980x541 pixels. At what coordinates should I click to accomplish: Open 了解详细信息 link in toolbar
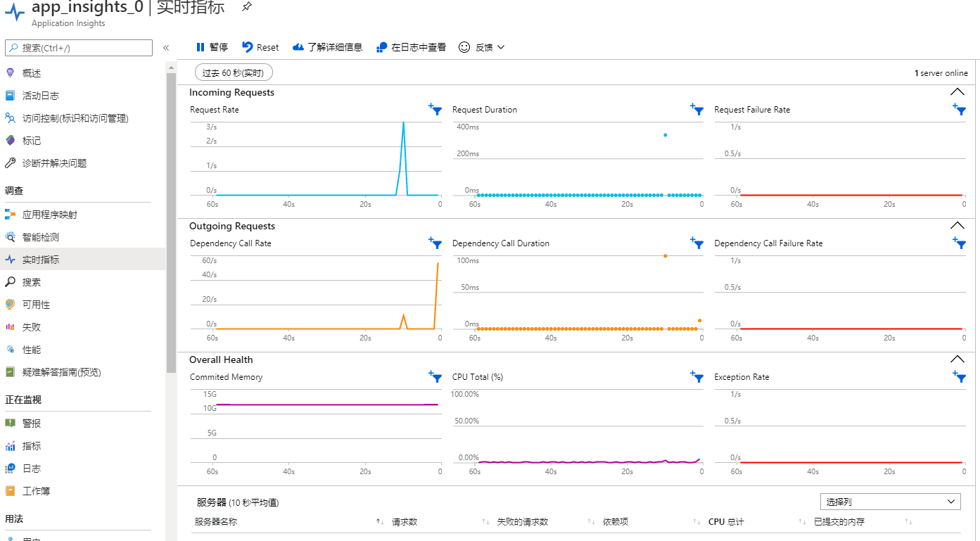pyautogui.click(x=327, y=47)
